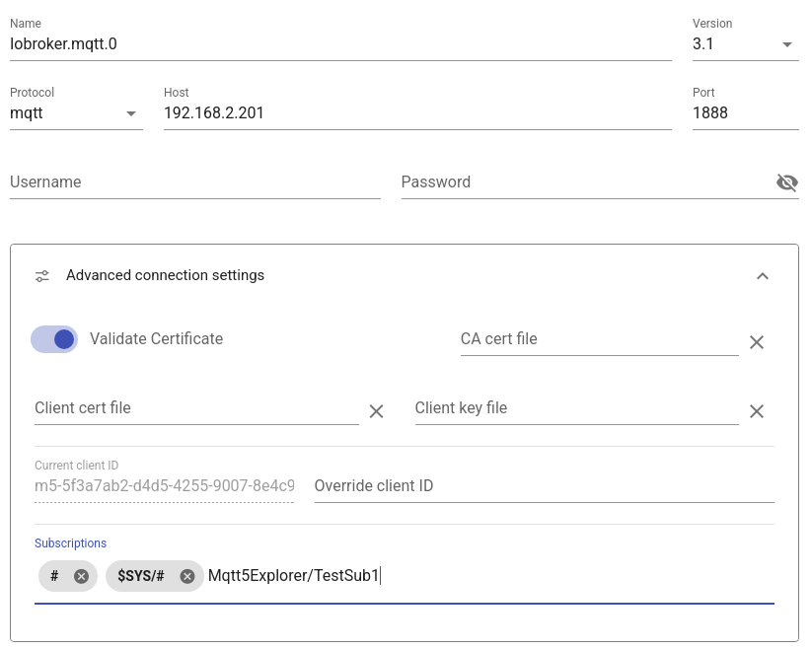Disable the Validate Certificate switch
Viewport: 812px width, 650px height.
point(54,339)
